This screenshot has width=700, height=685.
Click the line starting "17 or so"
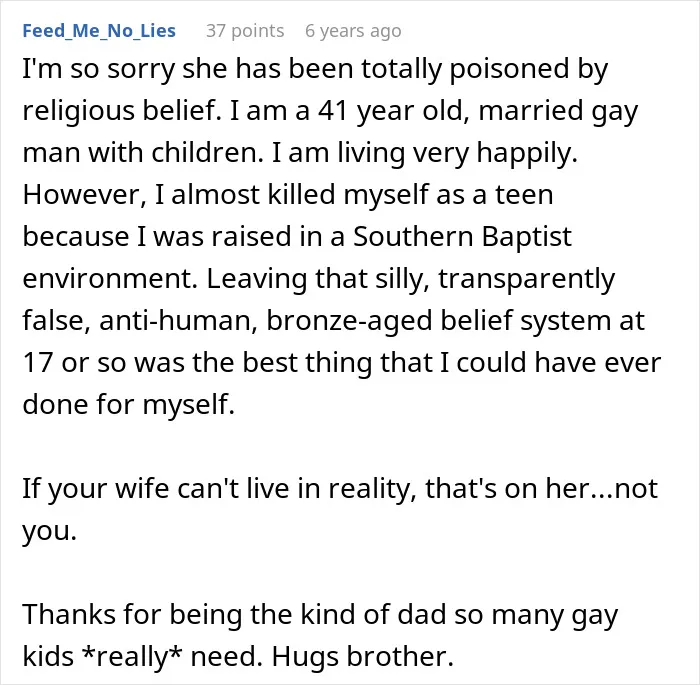click(x=342, y=363)
